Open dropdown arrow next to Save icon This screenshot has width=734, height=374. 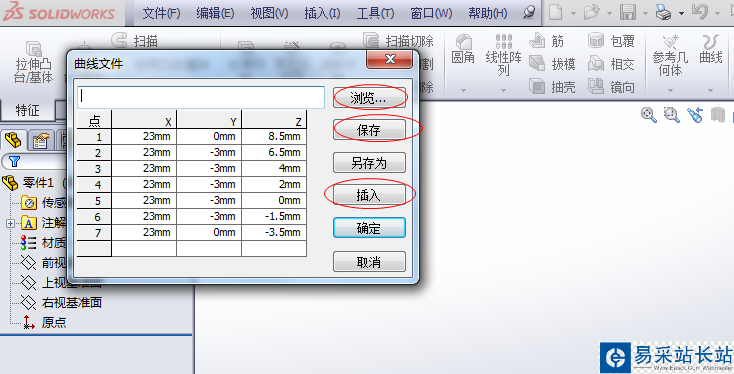(646, 13)
